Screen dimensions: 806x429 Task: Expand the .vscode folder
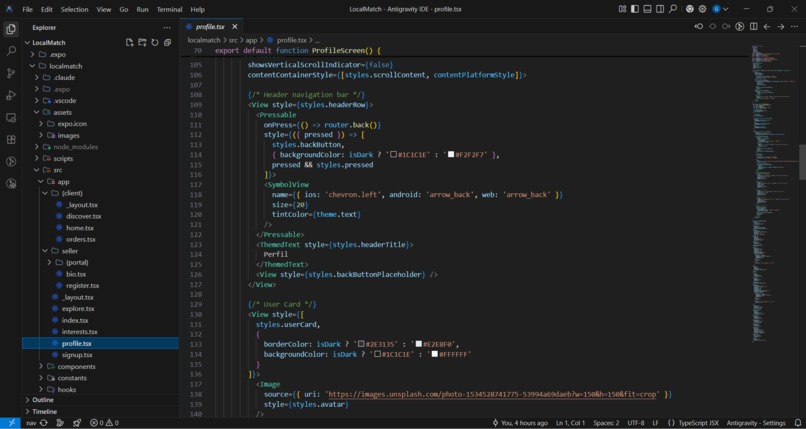[x=36, y=101]
